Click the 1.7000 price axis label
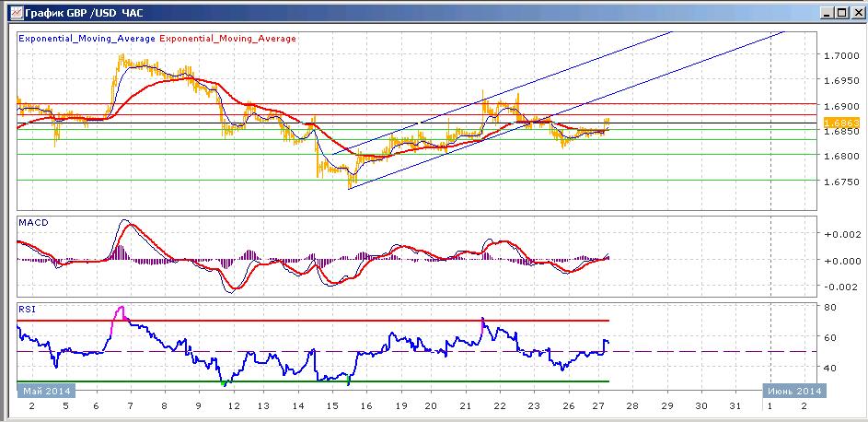 click(x=841, y=55)
